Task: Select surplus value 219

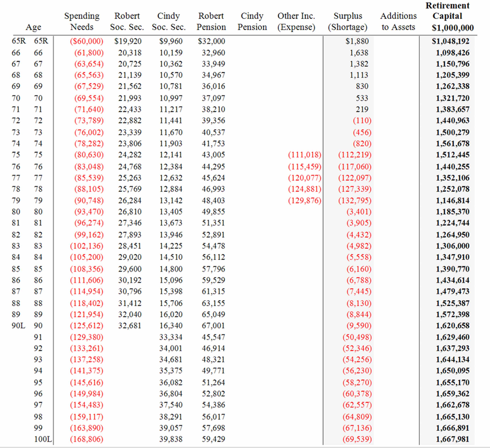Action: click(362, 109)
